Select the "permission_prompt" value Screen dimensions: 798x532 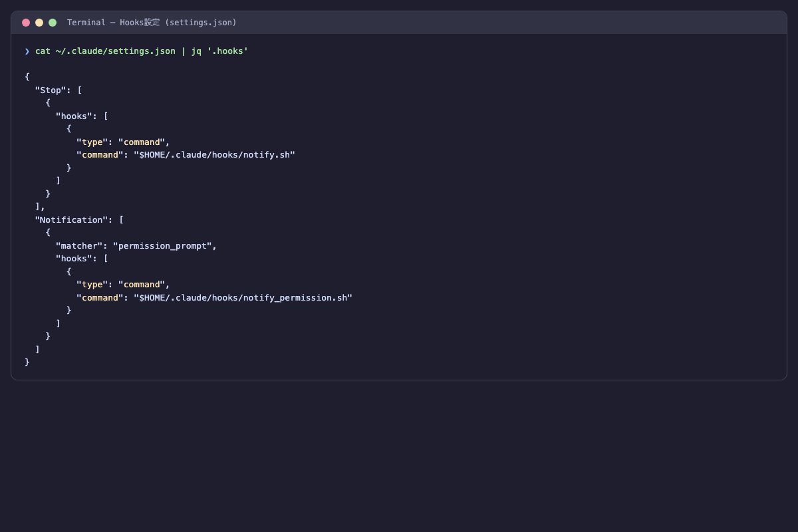pos(162,245)
